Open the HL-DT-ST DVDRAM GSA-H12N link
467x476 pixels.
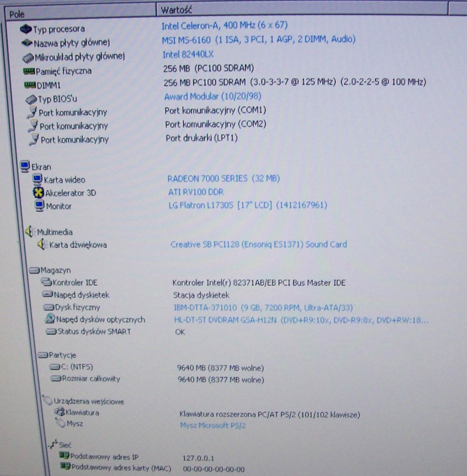(302, 320)
